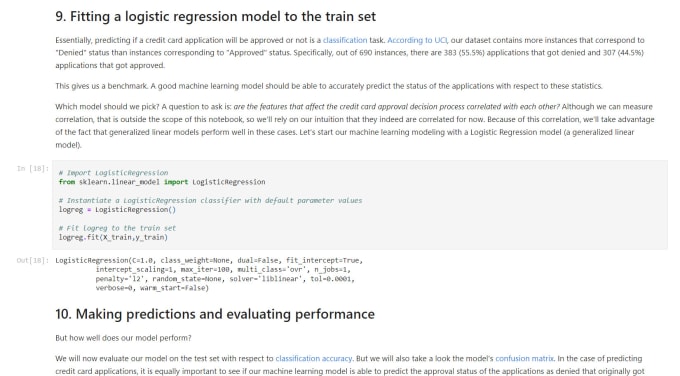The image size is (680, 376).
Task: Place cursor in "from sklearn.linear_model import" line
Action: [162, 182]
